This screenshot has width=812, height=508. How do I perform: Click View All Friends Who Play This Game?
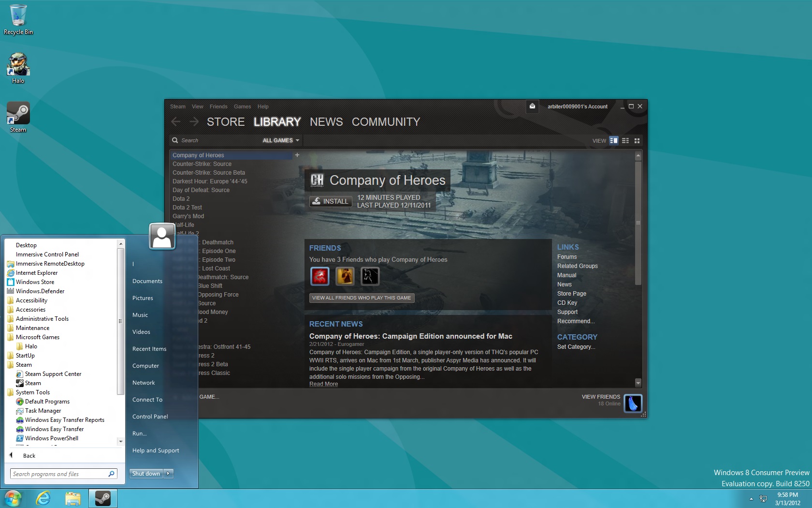tap(362, 298)
